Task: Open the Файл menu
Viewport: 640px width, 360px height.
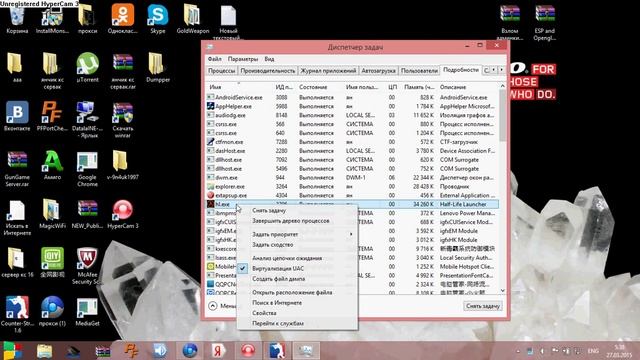Action: click(214, 59)
